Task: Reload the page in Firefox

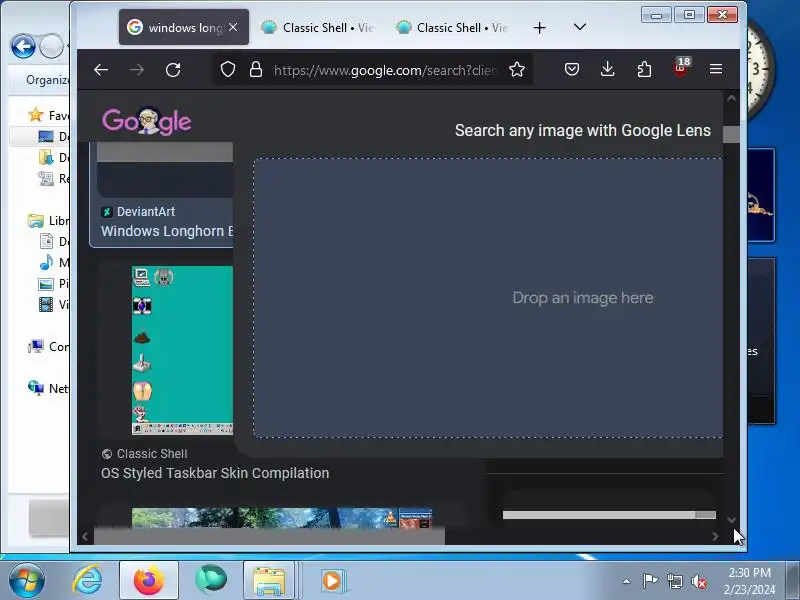Action: [x=173, y=70]
